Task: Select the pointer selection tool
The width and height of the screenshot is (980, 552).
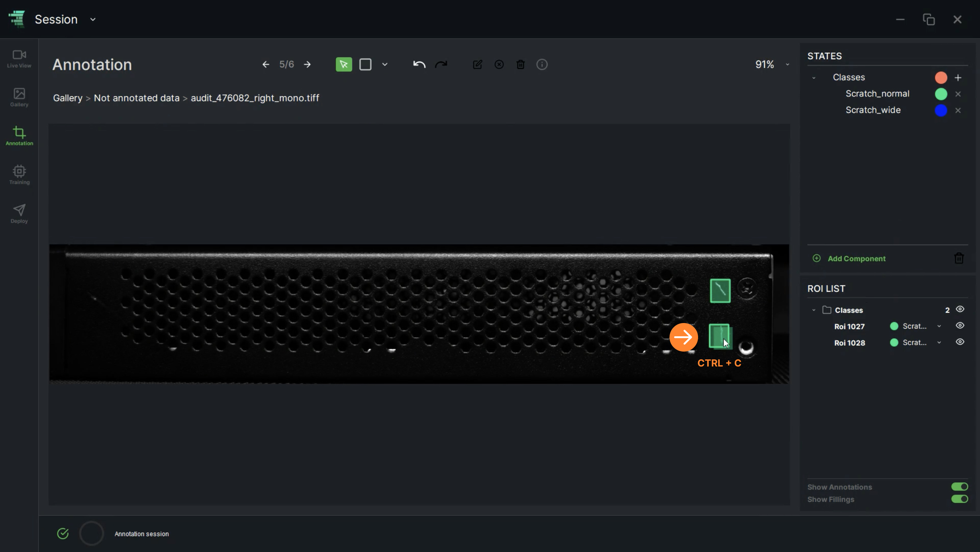Action: 344,65
